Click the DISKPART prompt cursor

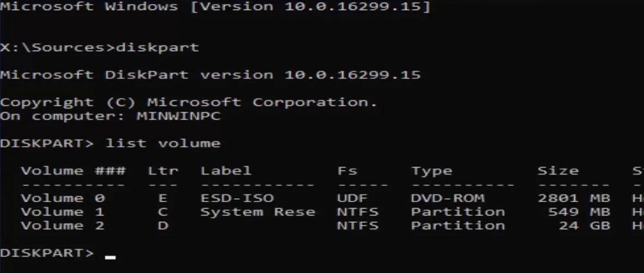(x=110, y=257)
